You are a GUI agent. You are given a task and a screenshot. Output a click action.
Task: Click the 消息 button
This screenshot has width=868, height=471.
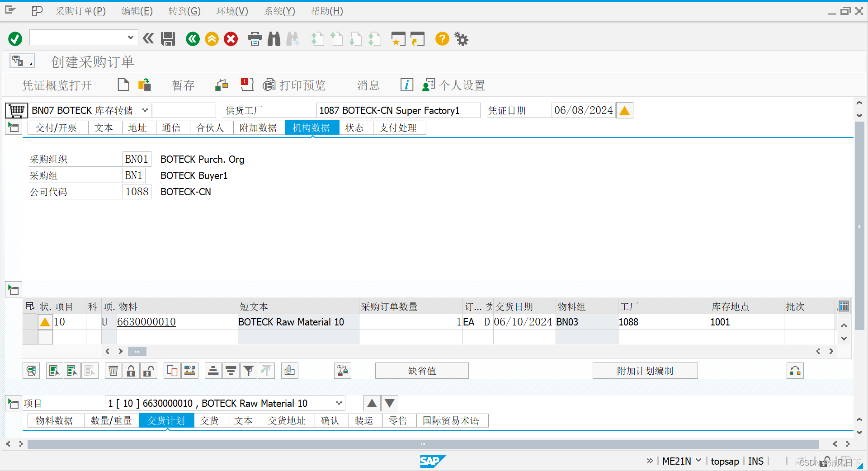pos(368,85)
